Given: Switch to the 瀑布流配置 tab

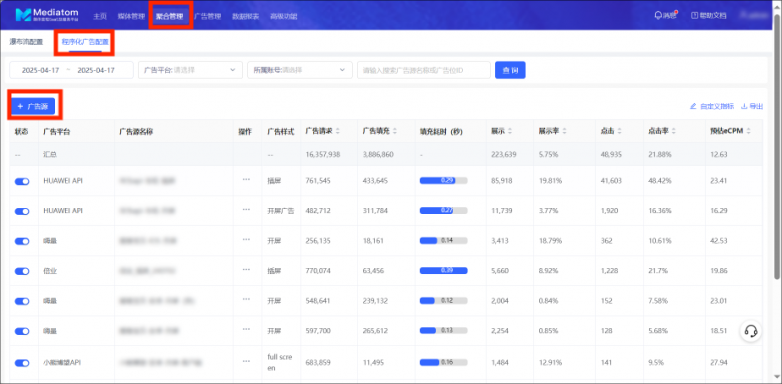Looking at the screenshot, I should (x=26, y=42).
